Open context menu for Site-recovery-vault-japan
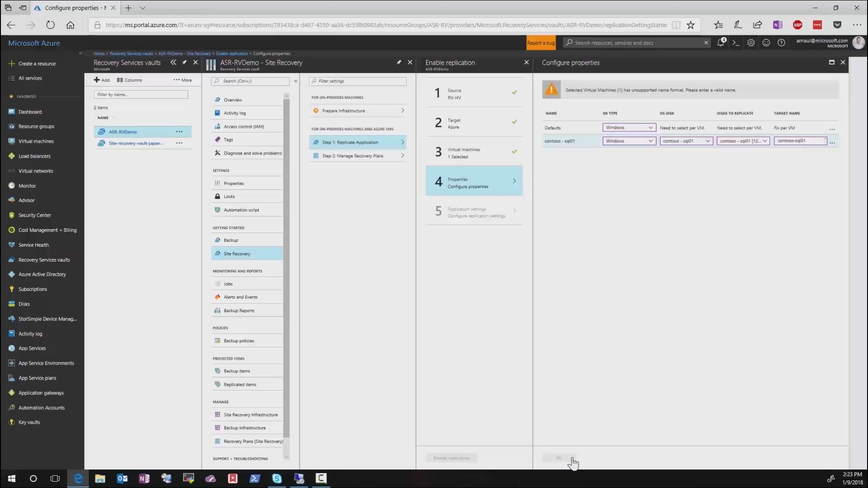This screenshot has width=868, height=488. pyautogui.click(x=179, y=143)
